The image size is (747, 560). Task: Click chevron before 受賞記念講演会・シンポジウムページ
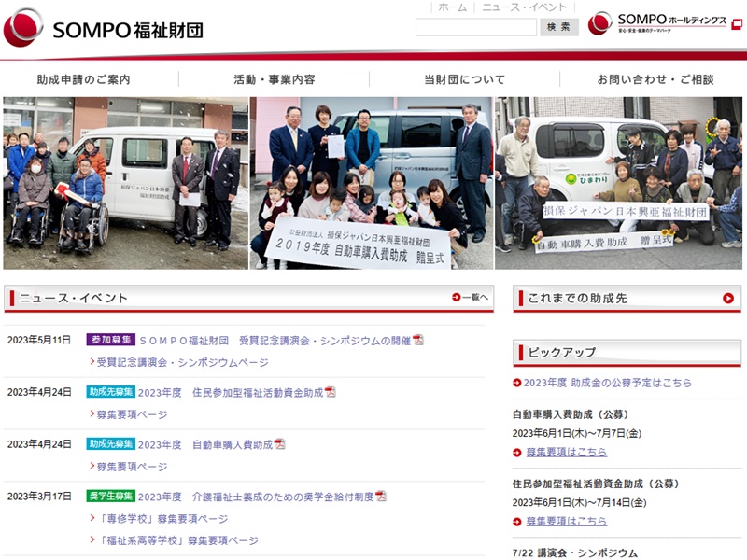point(92,362)
